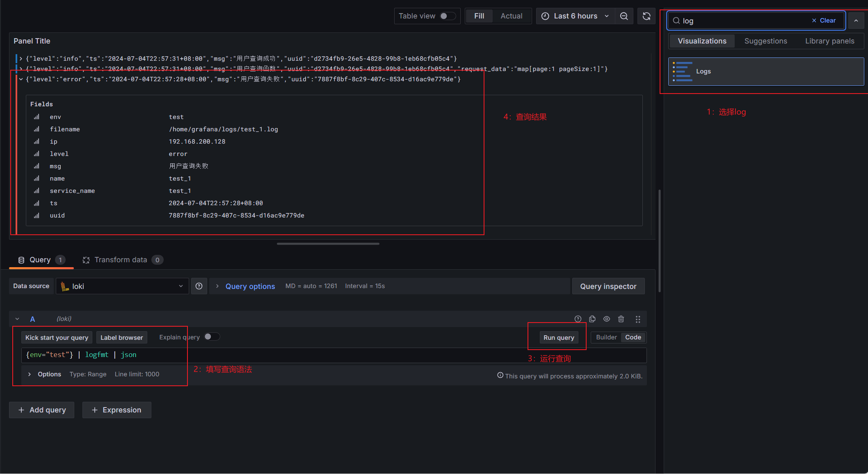Expand the first info log line
This screenshot has height=474, width=868.
(x=21, y=59)
